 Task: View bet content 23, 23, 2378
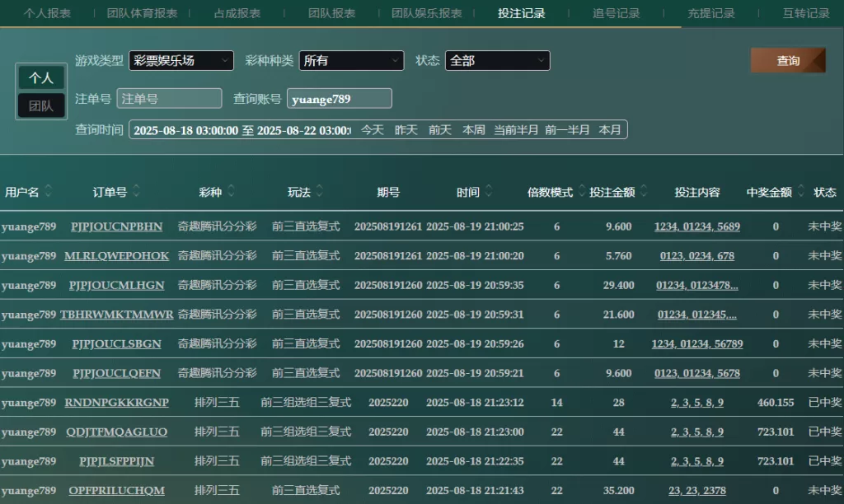(697, 491)
